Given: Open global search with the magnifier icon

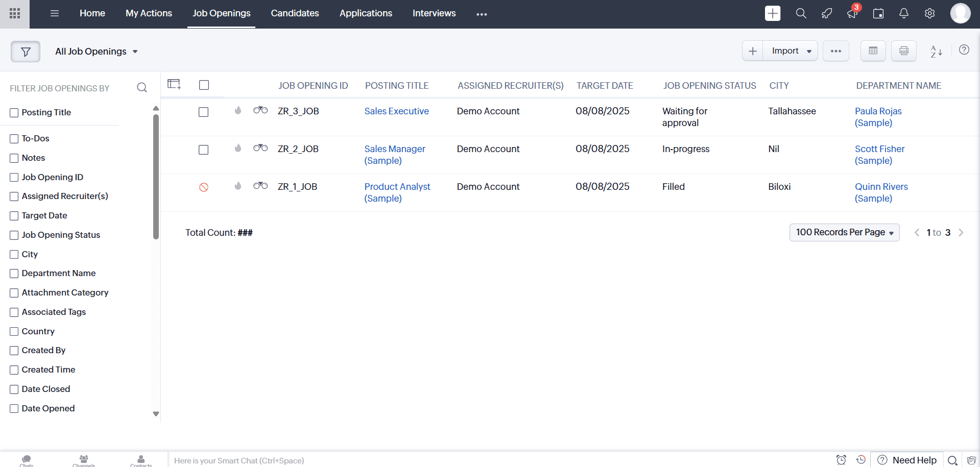Looking at the screenshot, I should pyautogui.click(x=800, y=13).
